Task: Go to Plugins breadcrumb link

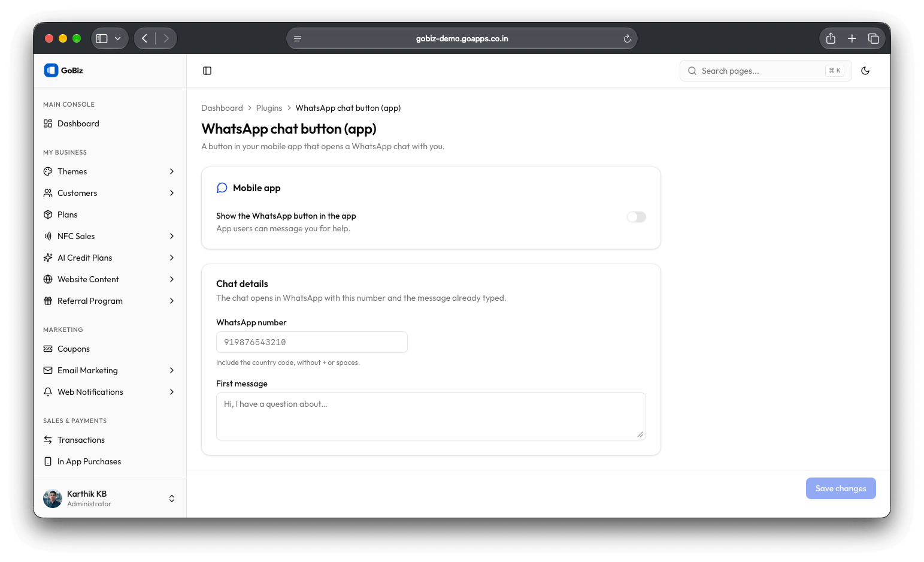Action: (x=269, y=108)
